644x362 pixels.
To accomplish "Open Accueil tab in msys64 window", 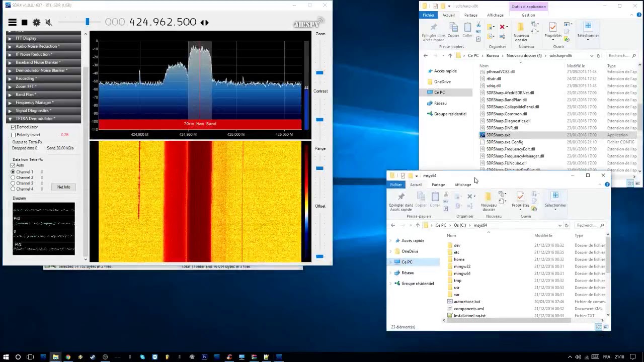I will [416, 185].
